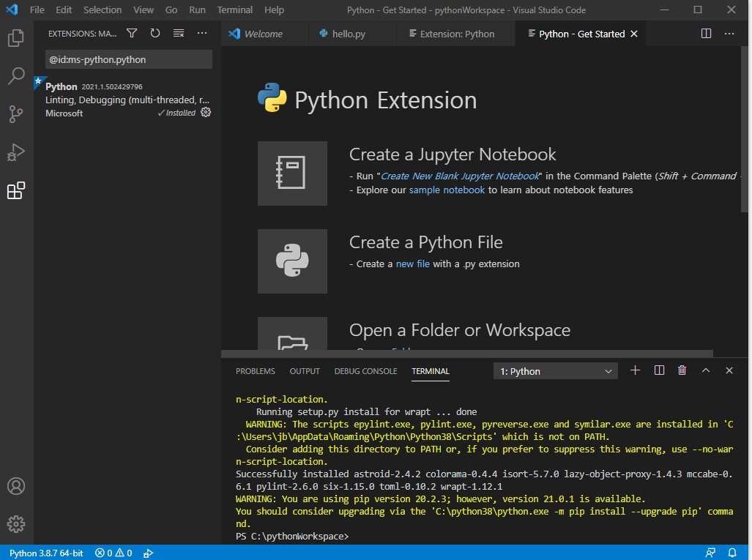752x560 pixels.
Task: Click the errors and warnings status indicator
Action: pos(113,553)
